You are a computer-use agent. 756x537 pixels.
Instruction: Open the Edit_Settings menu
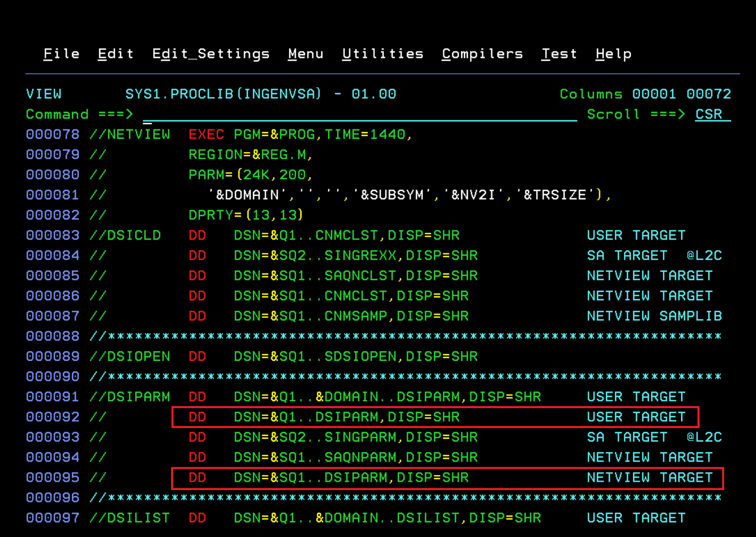[211, 54]
